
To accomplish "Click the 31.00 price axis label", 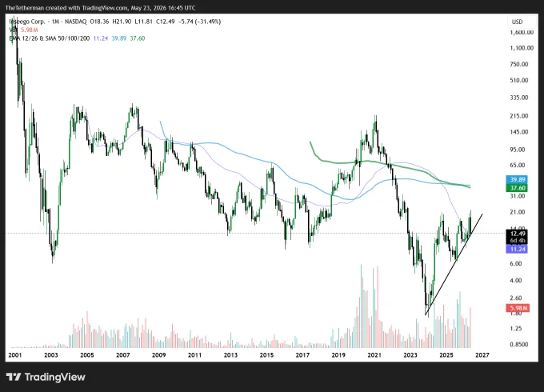I will coord(518,196).
